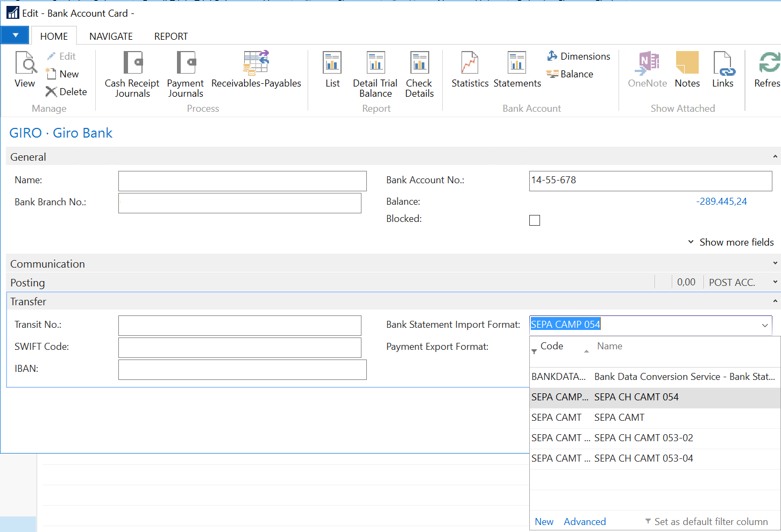Select BANKDATA Bank Data Conversion Service row
Viewport: 781px width, 532px height.
pyautogui.click(x=655, y=377)
